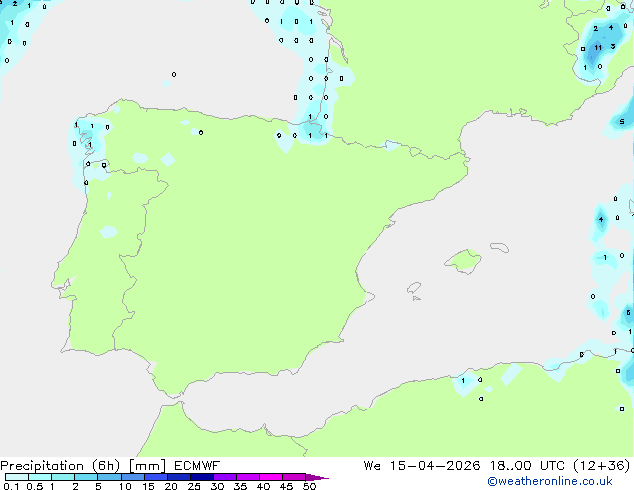Click the Menorca island outline
Screen dimensions: 634x490
point(499,247)
